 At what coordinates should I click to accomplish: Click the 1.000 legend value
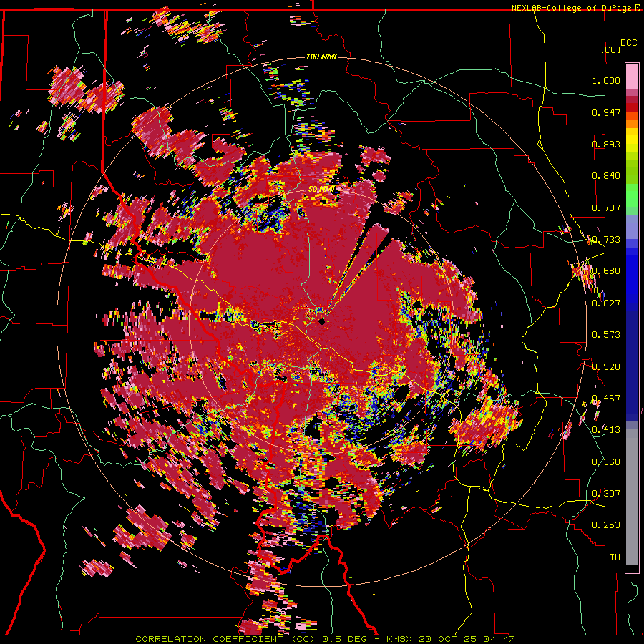click(606, 80)
